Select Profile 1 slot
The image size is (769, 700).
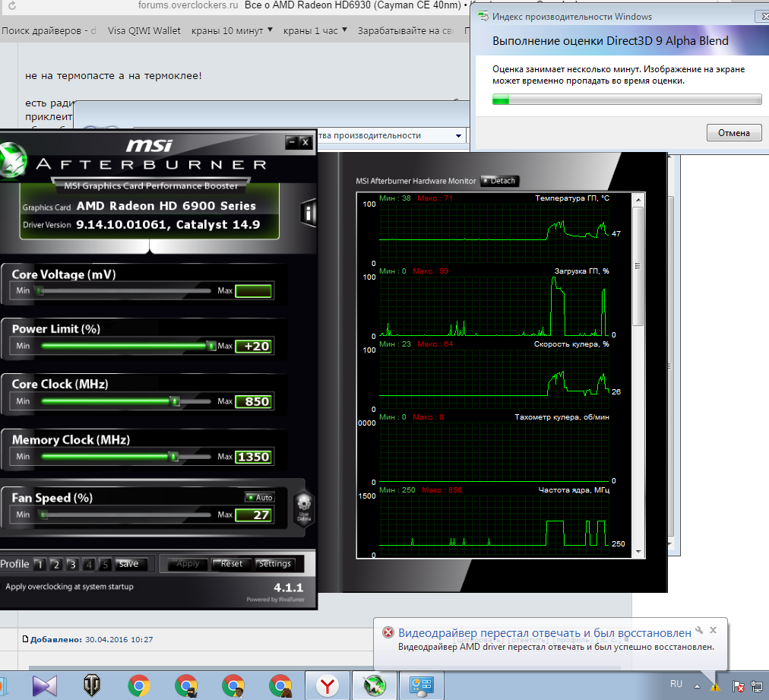[40, 565]
